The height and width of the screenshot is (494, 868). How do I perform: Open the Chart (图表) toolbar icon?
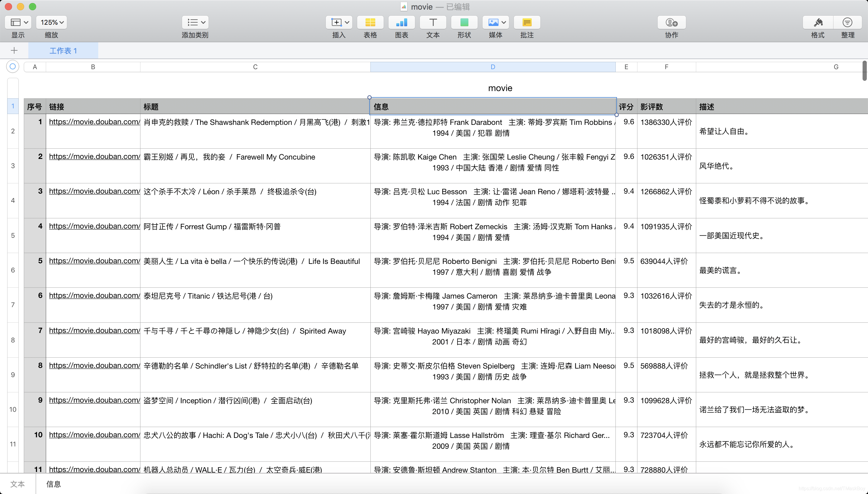[401, 22]
